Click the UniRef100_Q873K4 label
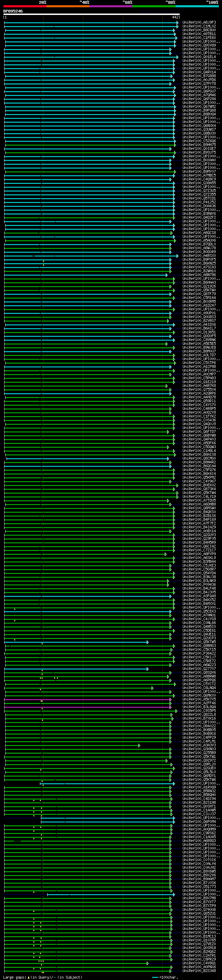222x980 pixels. tap(199, 489)
